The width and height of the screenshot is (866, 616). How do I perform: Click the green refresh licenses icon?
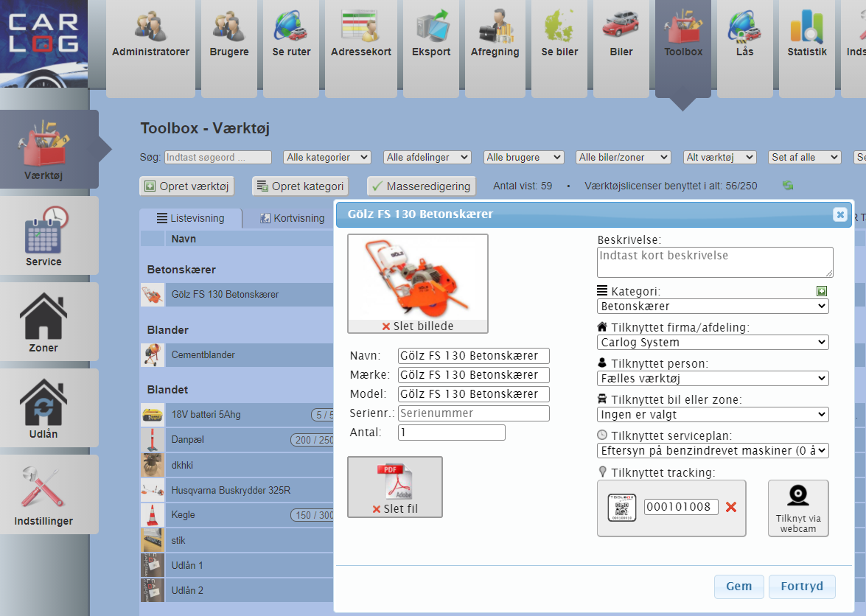click(x=788, y=186)
